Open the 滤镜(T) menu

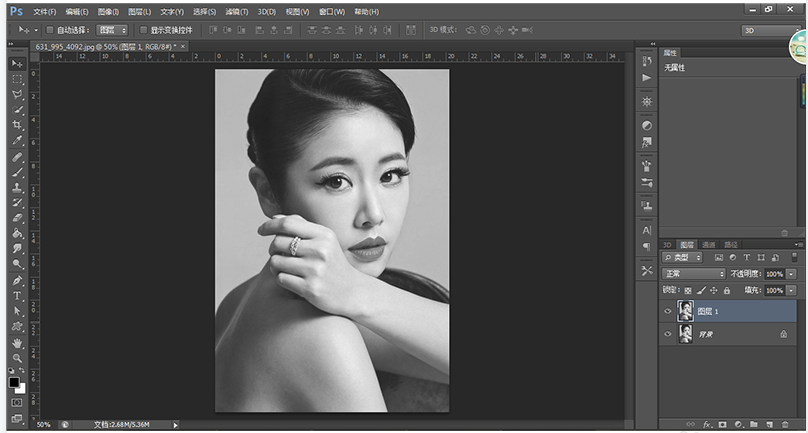(237, 11)
